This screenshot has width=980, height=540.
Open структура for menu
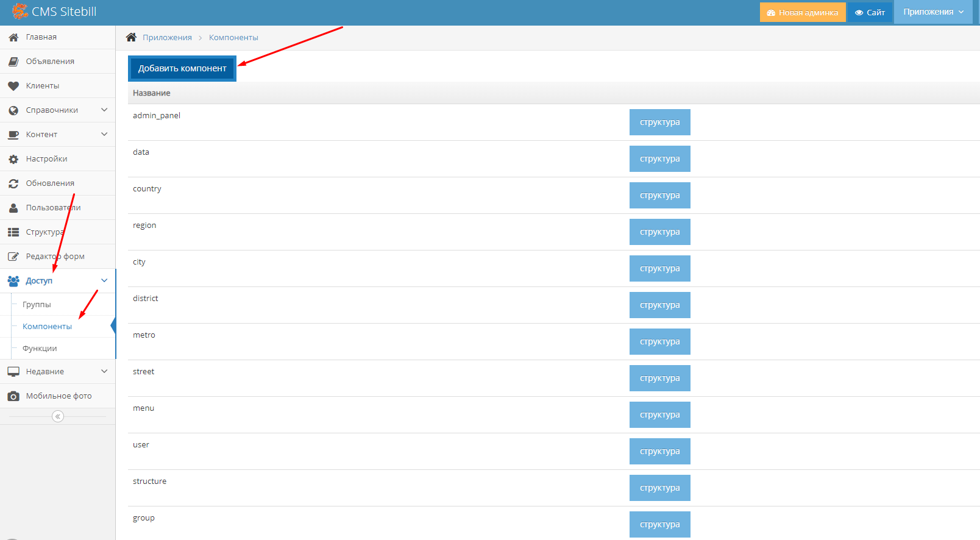coord(660,415)
